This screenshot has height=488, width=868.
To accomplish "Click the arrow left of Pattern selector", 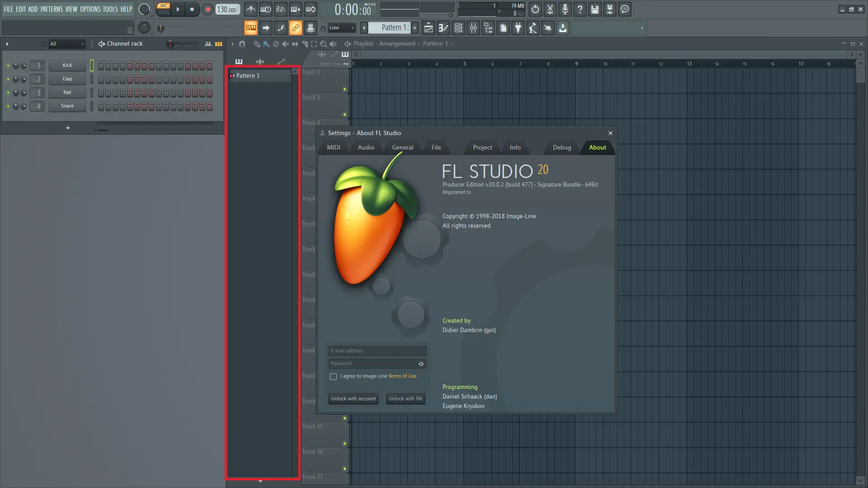I will click(364, 28).
